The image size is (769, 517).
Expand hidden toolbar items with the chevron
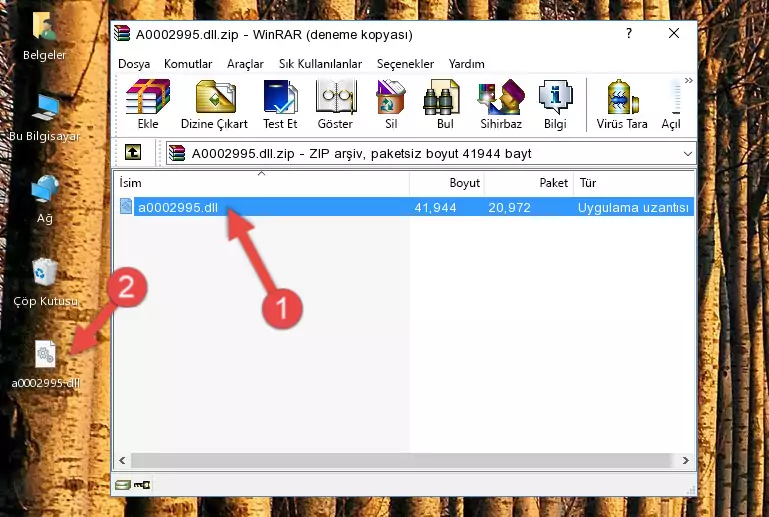pos(689,80)
